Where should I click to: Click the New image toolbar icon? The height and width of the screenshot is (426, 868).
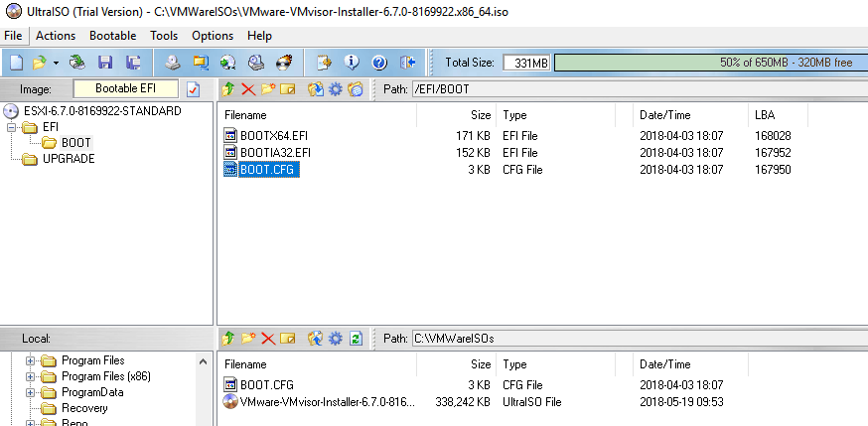(16, 63)
